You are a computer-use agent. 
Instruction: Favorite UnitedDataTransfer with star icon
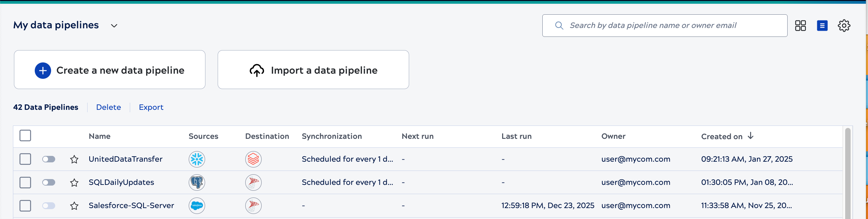tap(74, 159)
